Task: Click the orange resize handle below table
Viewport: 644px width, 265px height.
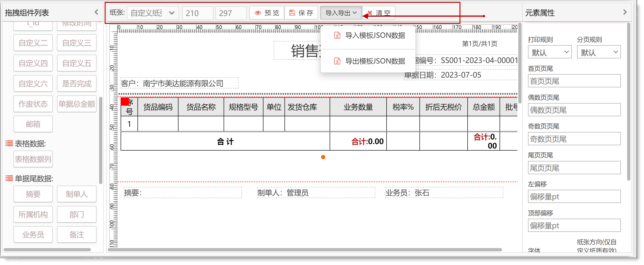Action: pyautogui.click(x=323, y=157)
